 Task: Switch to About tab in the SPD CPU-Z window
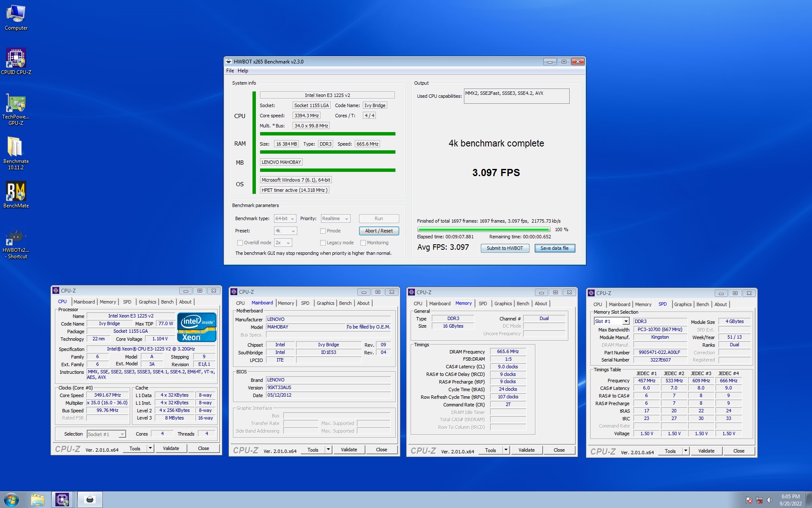click(721, 304)
